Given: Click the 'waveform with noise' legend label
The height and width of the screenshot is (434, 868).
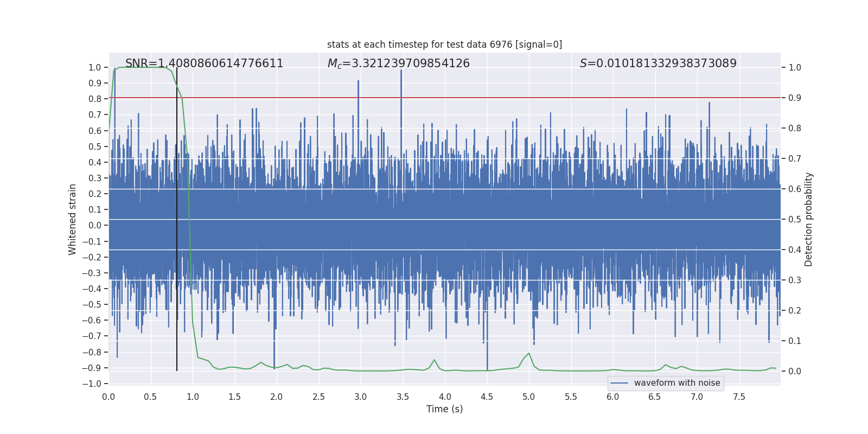Looking at the screenshot, I should (x=676, y=383).
